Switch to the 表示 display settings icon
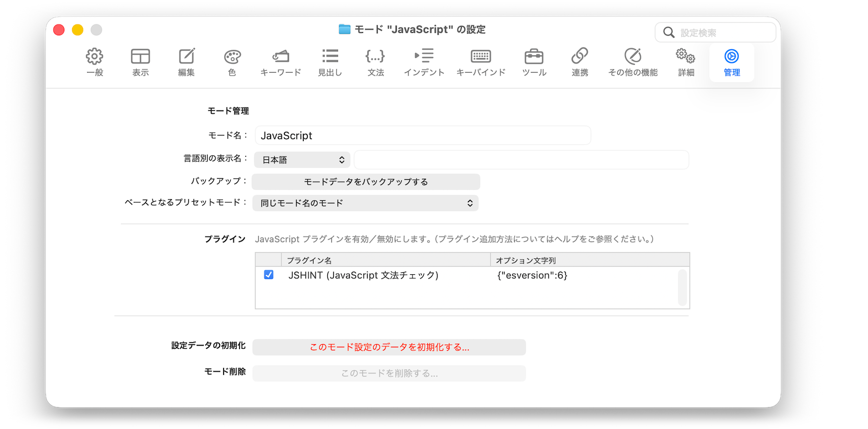868x429 pixels. pos(140,62)
